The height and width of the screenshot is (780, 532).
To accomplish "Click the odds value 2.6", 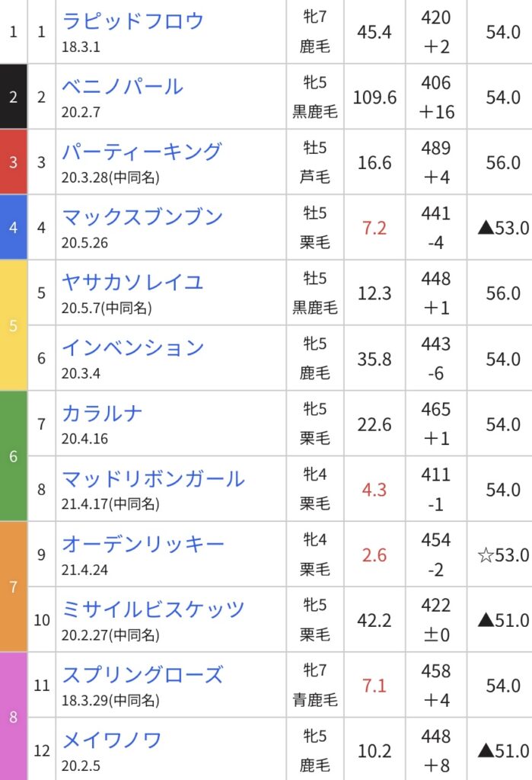I will coord(374,555).
